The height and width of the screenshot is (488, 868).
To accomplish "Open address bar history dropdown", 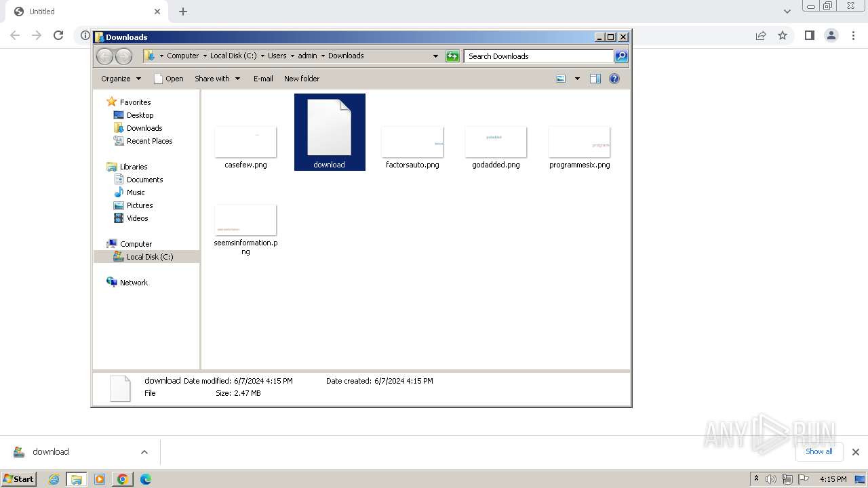I will pos(435,56).
